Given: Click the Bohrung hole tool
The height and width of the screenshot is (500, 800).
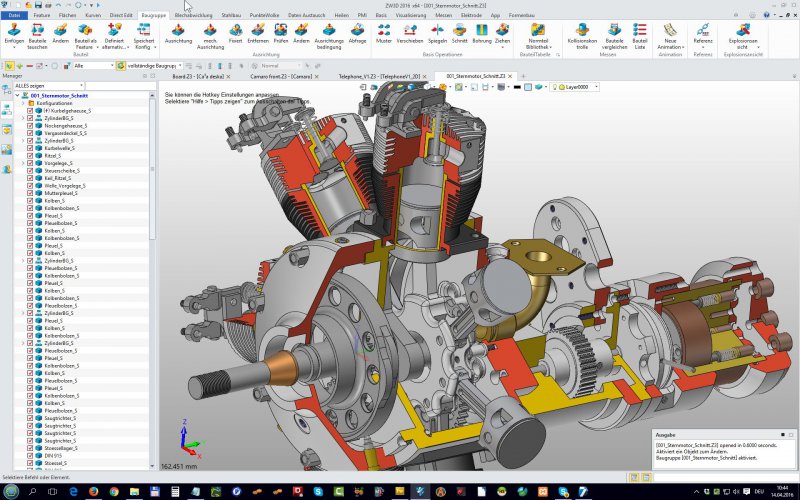Looking at the screenshot, I should coord(482,30).
